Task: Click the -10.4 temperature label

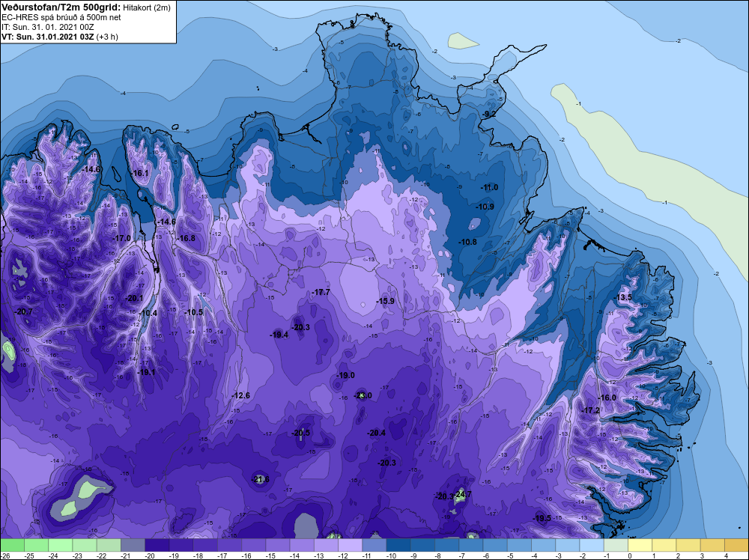Action: pos(148,313)
